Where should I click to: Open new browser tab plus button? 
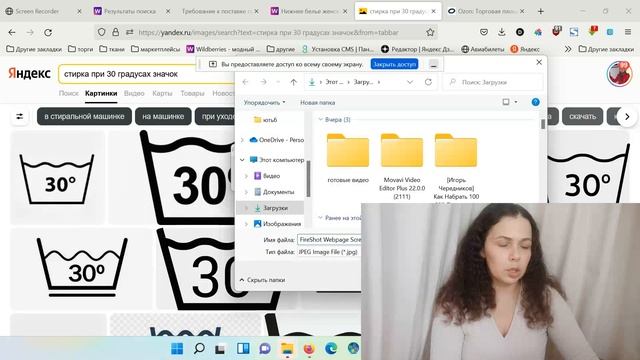click(x=540, y=11)
